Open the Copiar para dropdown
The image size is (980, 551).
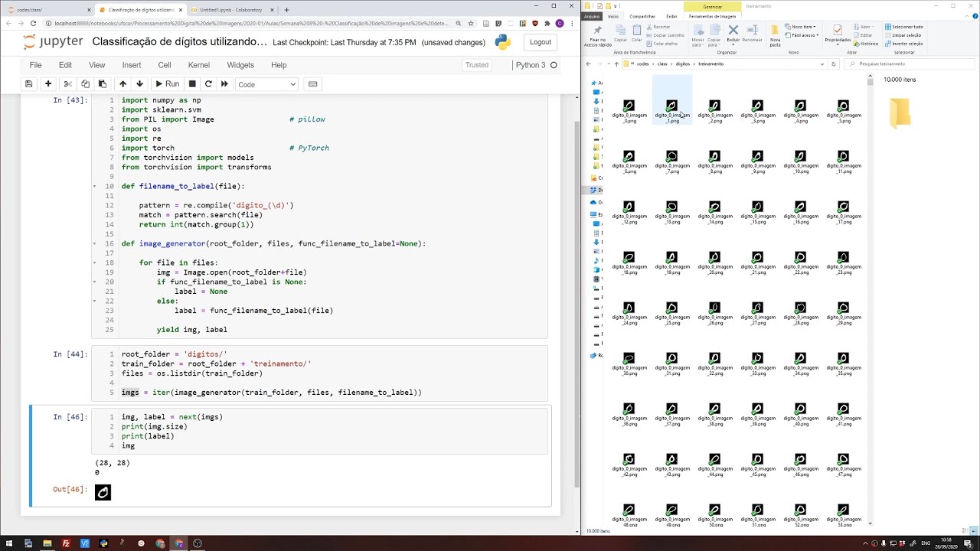714,35
